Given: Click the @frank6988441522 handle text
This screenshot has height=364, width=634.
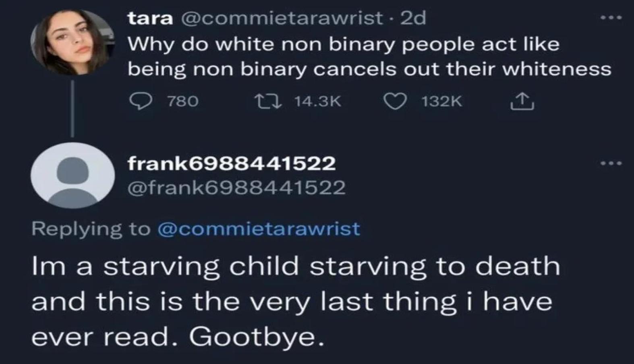Looking at the screenshot, I should (x=238, y=187).
